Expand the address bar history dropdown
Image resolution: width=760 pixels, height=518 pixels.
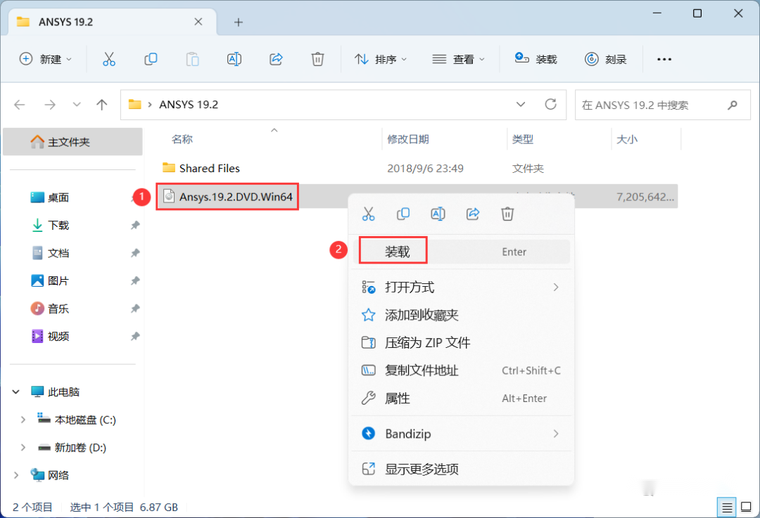[521, 104]
